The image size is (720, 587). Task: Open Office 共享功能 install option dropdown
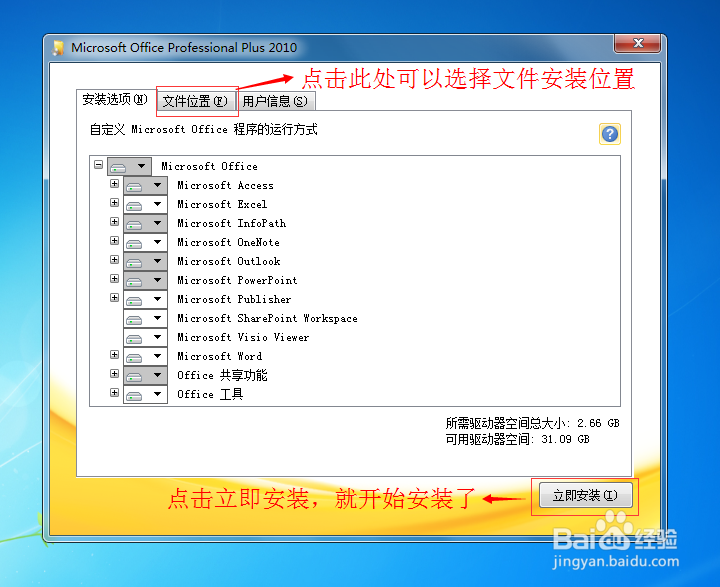145,376
